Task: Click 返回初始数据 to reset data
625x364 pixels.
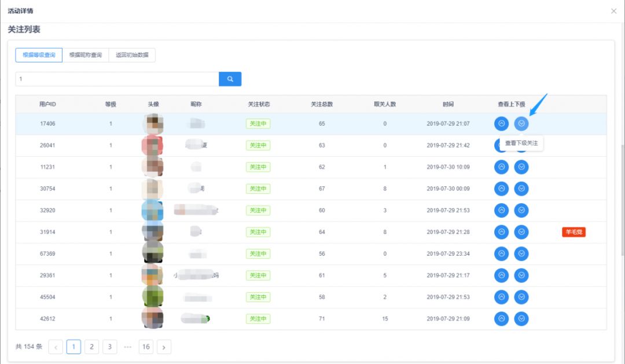Action: (x=132, y=55)
